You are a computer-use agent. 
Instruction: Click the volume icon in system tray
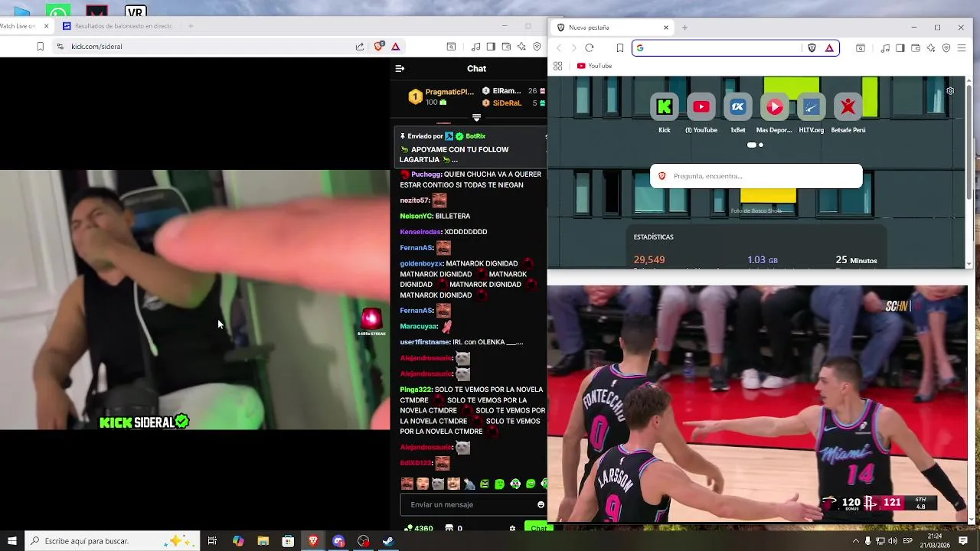pyautogui.click(x=893, y=541)
